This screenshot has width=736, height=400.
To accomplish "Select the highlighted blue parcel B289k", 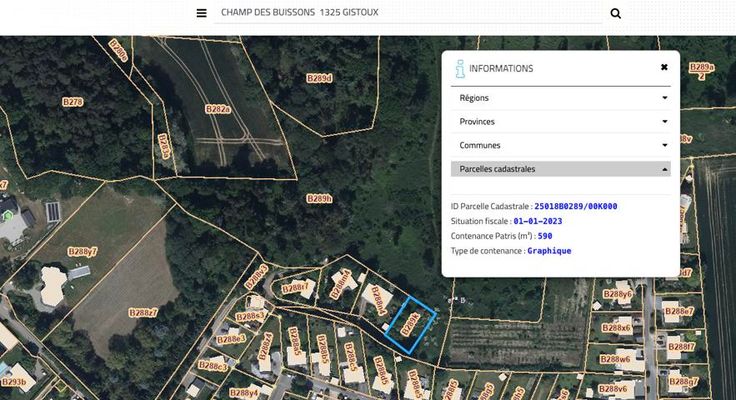I will click(x=411, y=323).
